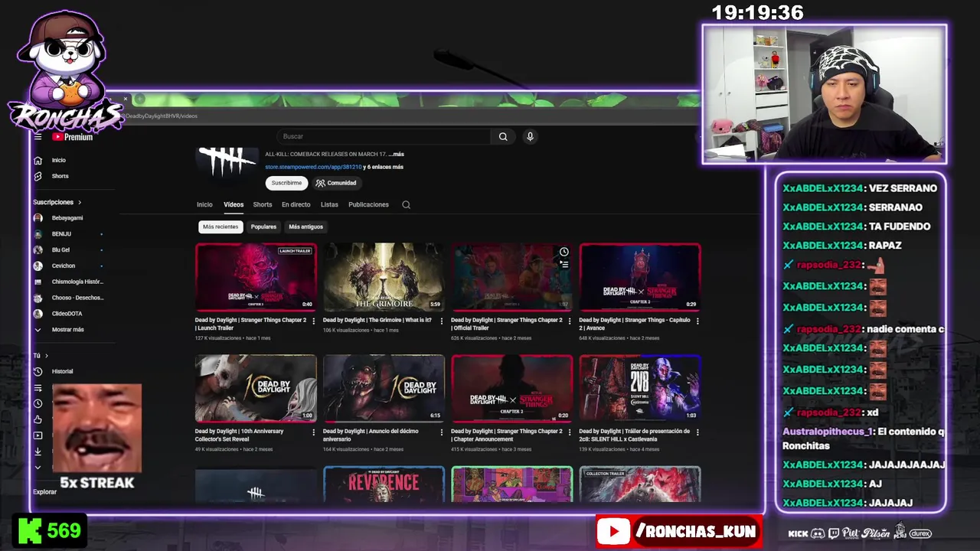Click the magnifier search button
The width and height of the screenshot is (980, 551).
[503, 136]
